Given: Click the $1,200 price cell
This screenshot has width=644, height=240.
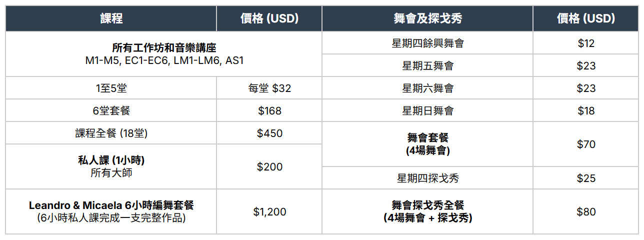Looking at the screenshot, I should [x=269, y=212].
